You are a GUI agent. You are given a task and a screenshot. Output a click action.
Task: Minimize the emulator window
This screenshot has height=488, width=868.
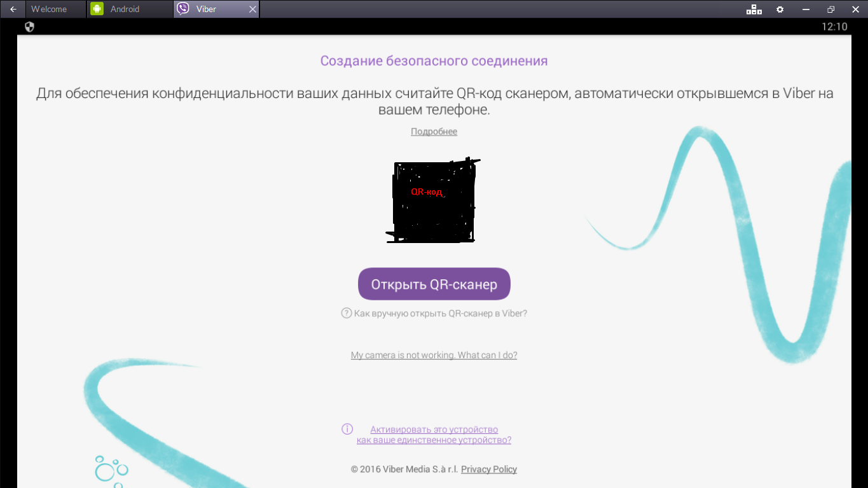pyautogui.click(x=806, y=10)
